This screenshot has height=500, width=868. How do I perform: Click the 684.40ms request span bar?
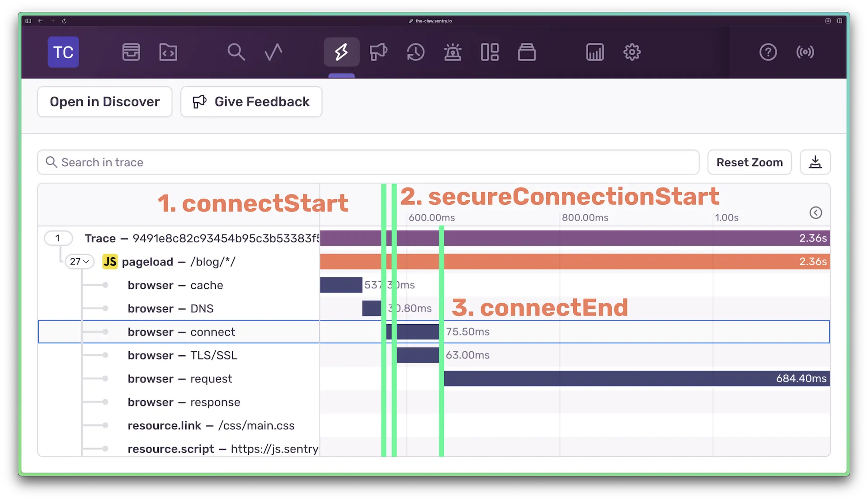[637, 379]
